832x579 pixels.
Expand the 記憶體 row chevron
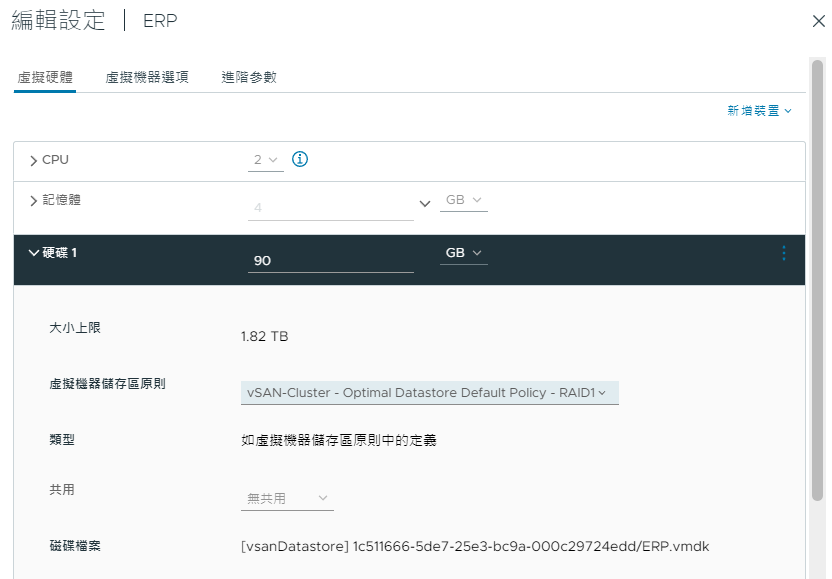(x=33, y=201)
